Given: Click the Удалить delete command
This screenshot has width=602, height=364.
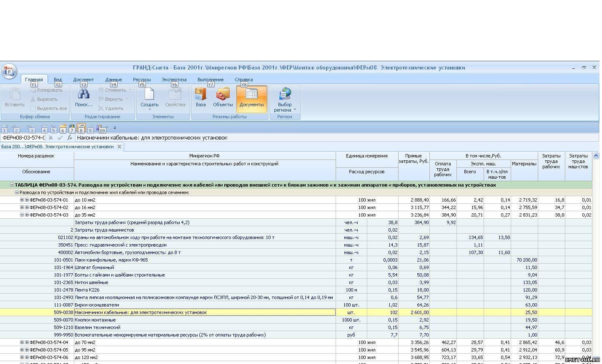Looking at the screenshot, I should click(111, 108).
